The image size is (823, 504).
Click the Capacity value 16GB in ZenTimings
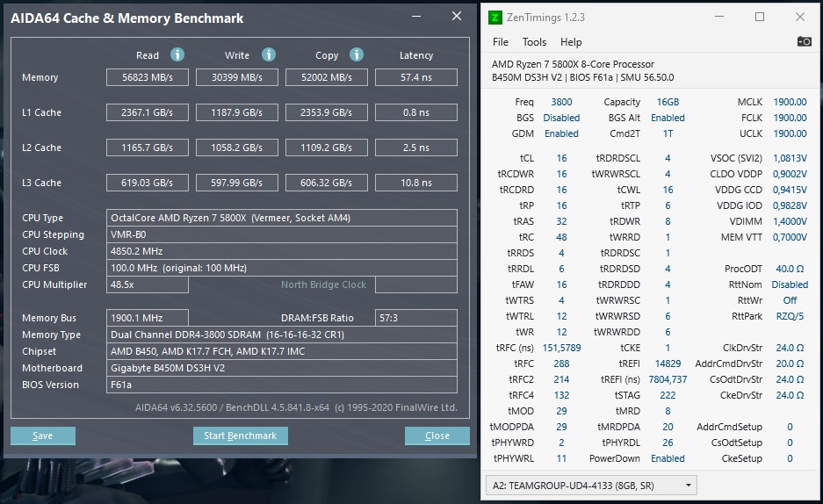click(x=668, y=102)
